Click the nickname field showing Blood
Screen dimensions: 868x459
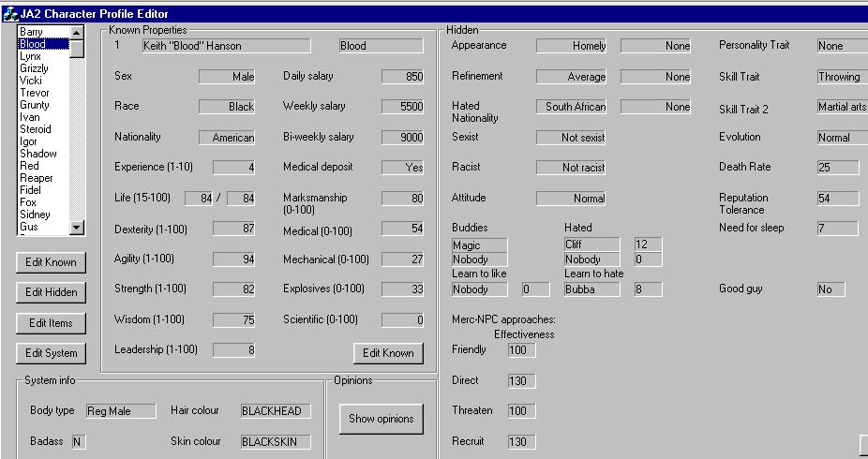click(381, 46)
